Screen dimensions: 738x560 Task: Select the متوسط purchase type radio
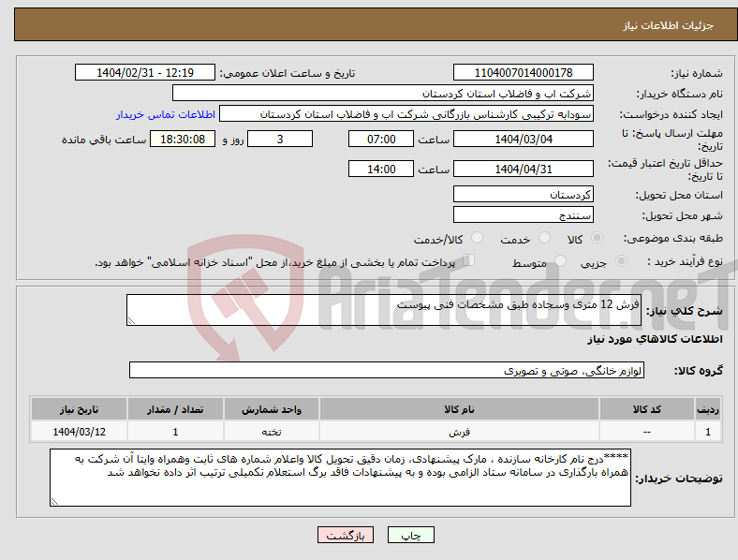560,261
